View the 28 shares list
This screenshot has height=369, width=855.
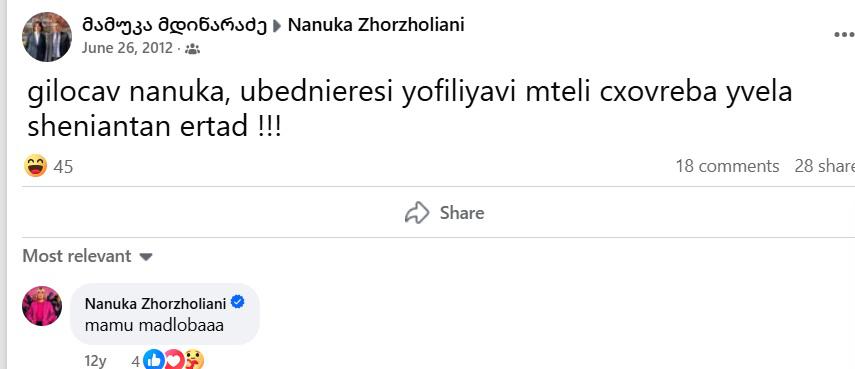click(824, 166)
